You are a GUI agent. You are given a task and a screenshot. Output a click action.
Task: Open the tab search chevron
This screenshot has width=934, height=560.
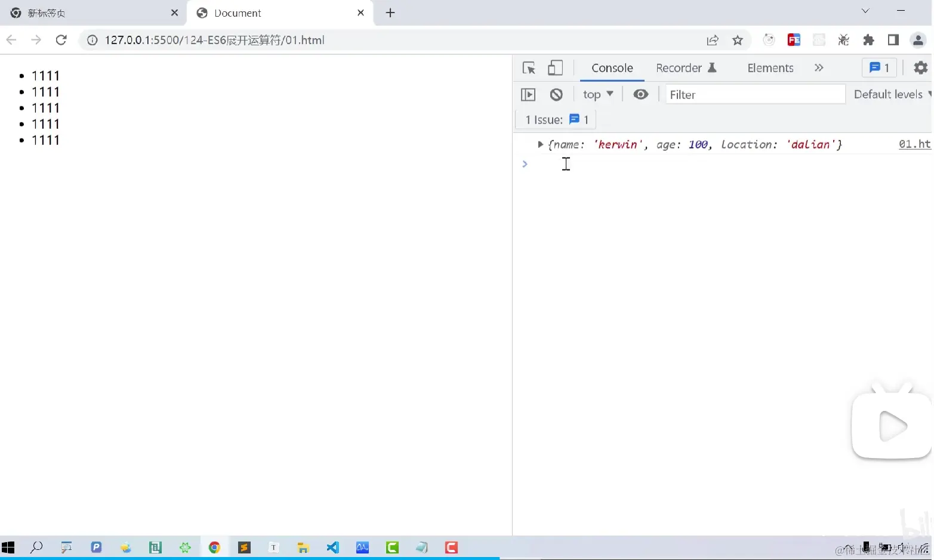865,11
